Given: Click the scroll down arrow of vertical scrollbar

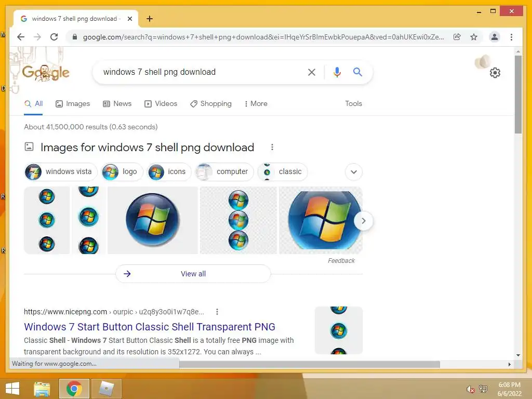Looking at the screenshot, I should [518, 355].
